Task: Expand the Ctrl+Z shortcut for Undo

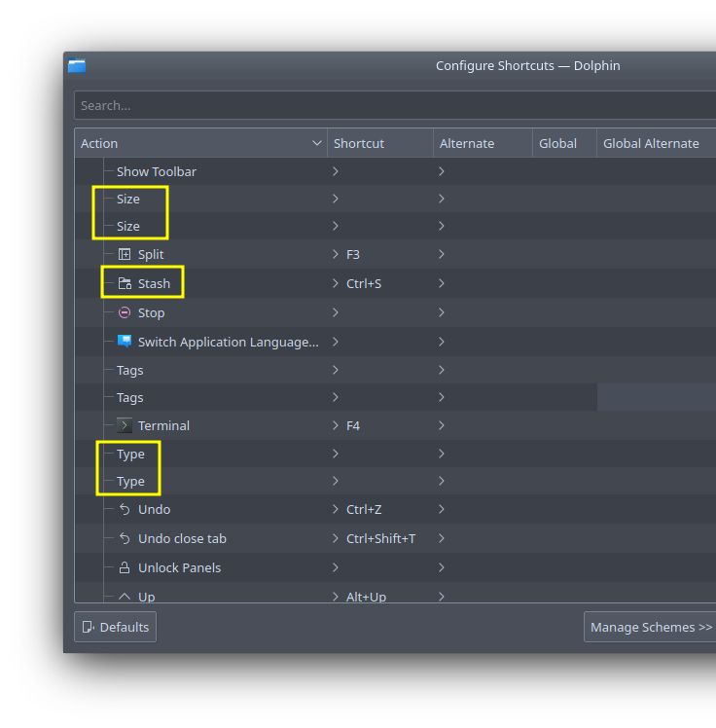Action: tap(336, 509)
